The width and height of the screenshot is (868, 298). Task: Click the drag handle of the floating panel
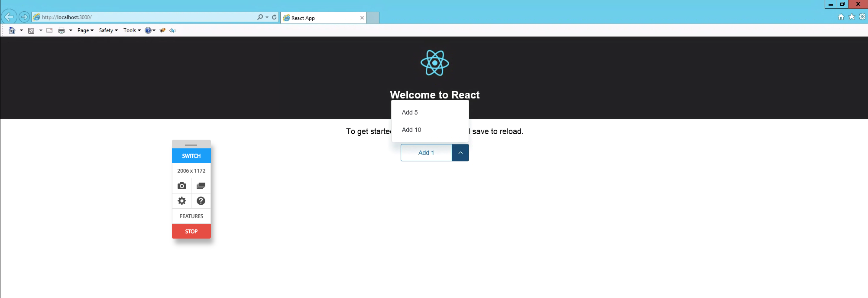point(191,144)
